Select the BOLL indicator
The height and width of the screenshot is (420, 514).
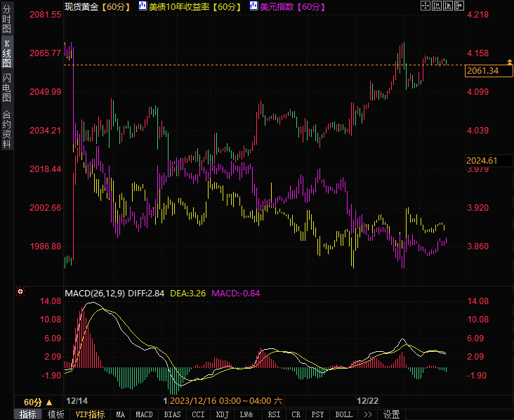pyautogui.click(x=343, y=414)
